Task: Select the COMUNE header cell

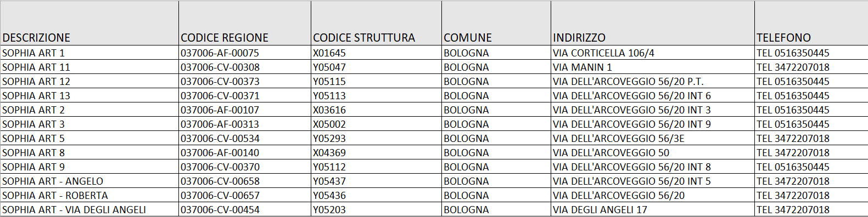Action: tap(496, 23)
